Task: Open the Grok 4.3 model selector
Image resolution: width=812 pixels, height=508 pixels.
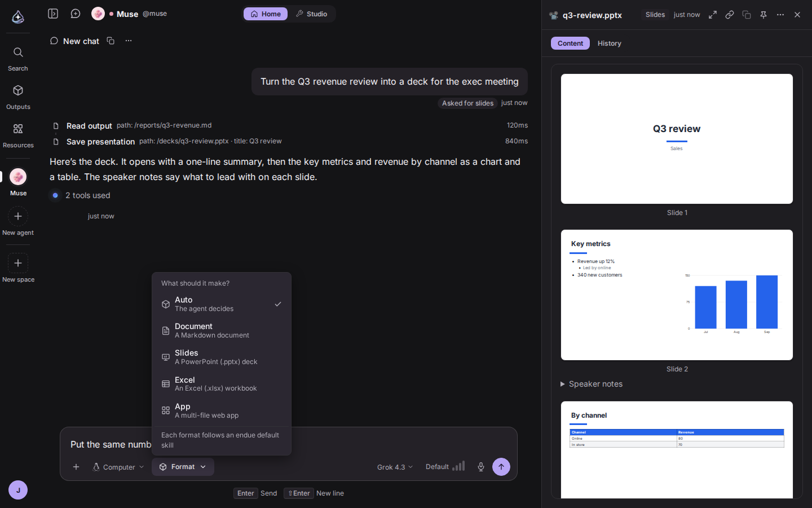Action: 395,467
